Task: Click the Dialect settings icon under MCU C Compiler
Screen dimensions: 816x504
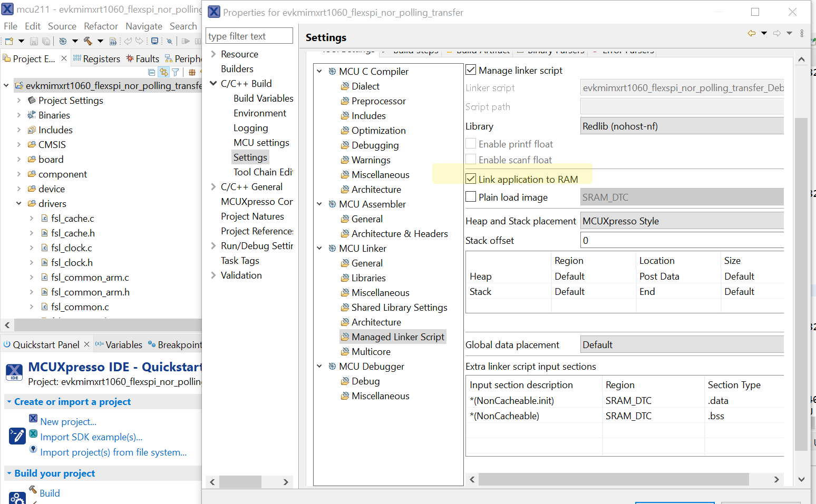Action: (345, 86)
